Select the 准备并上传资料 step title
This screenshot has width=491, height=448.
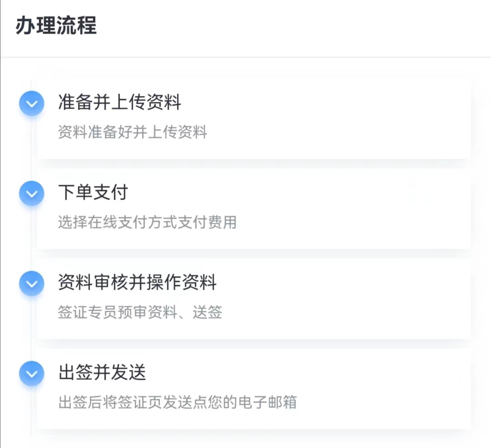click(x=120, y=102)
